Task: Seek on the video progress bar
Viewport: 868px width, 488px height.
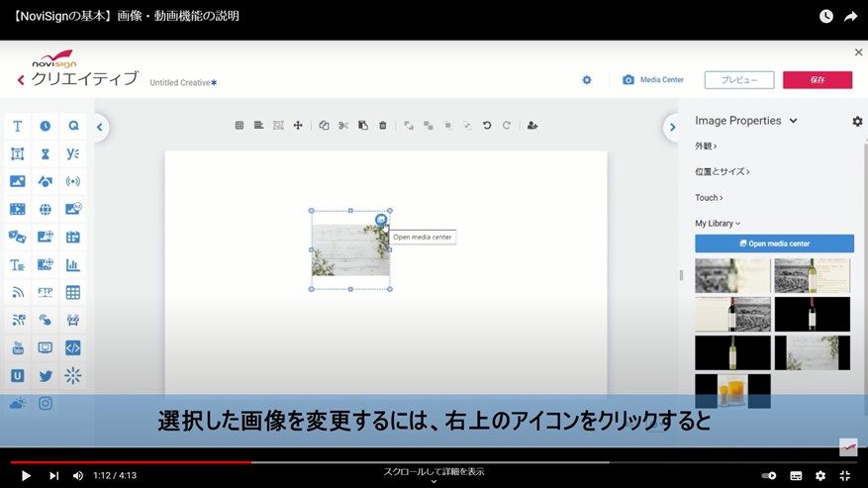Action: (434, 462)
